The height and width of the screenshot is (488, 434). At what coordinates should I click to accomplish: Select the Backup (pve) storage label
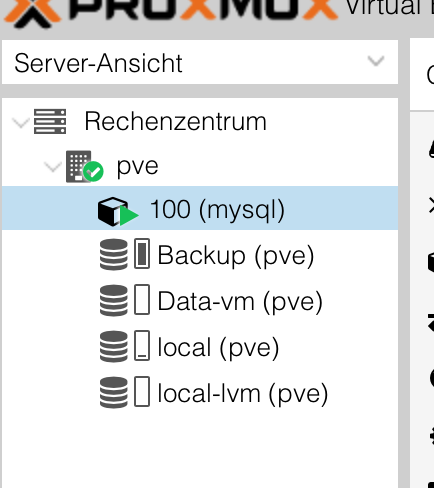tap(236, 256)
